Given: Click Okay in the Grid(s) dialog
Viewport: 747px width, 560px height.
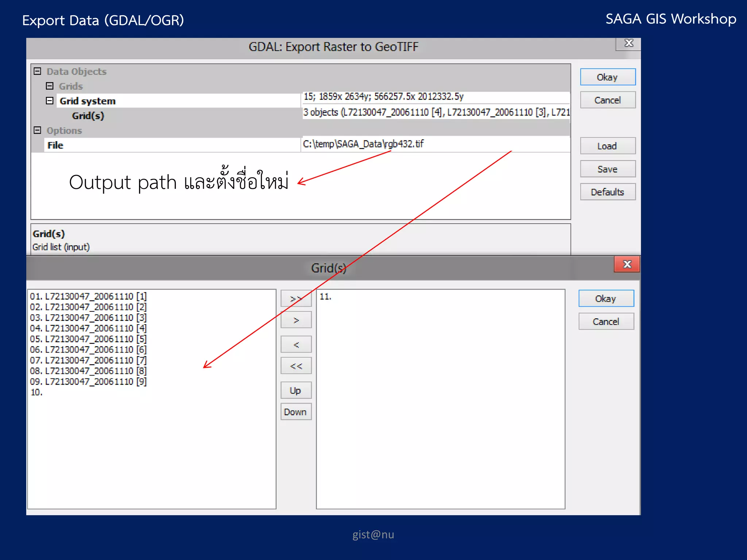Looking at the screenshot, I should 606,299.
